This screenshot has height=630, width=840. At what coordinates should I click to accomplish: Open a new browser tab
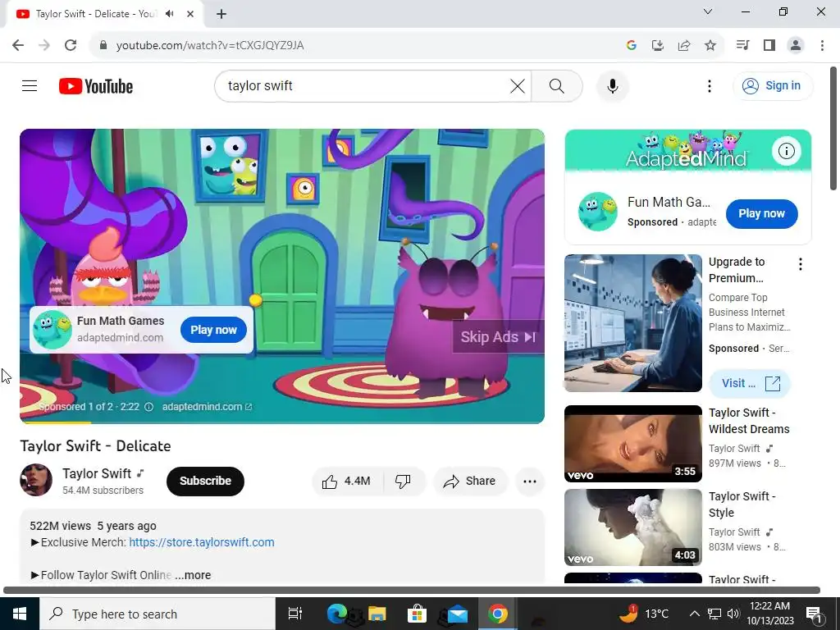[x=221, y=14]
